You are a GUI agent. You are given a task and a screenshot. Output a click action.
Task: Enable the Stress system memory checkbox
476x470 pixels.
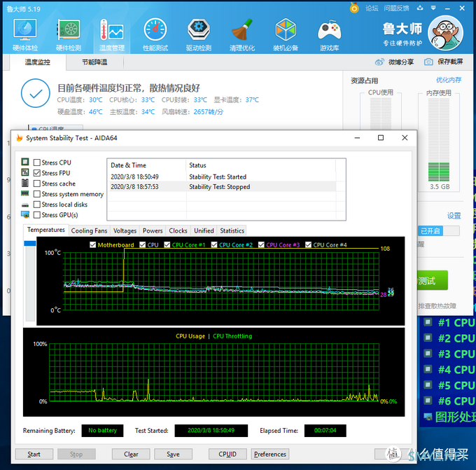pos(37,194)
